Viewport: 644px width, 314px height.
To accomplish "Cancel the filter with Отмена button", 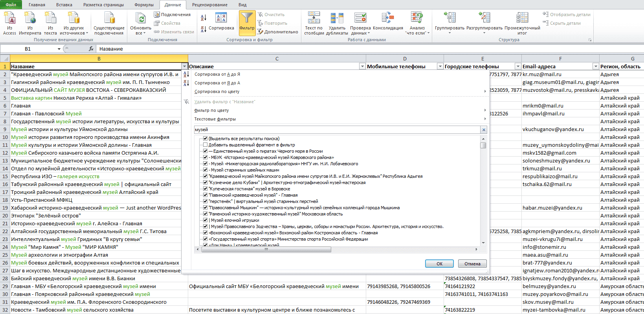I will (472, 264).
